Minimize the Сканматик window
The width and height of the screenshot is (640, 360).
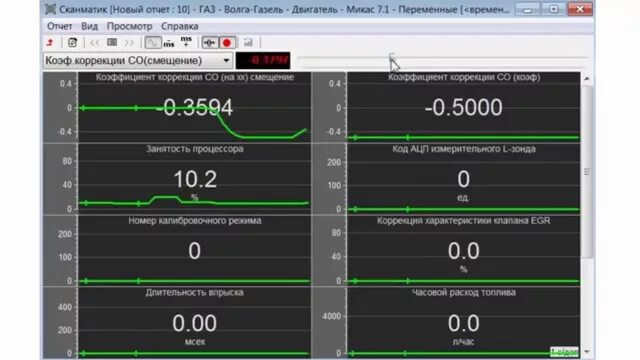(527, 9)
